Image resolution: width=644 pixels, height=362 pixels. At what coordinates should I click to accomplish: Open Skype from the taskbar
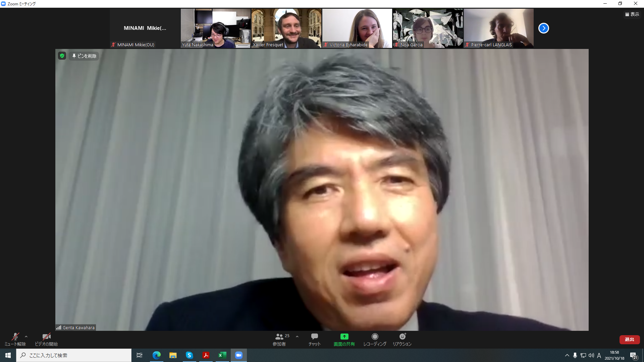[x=189, y=355]
